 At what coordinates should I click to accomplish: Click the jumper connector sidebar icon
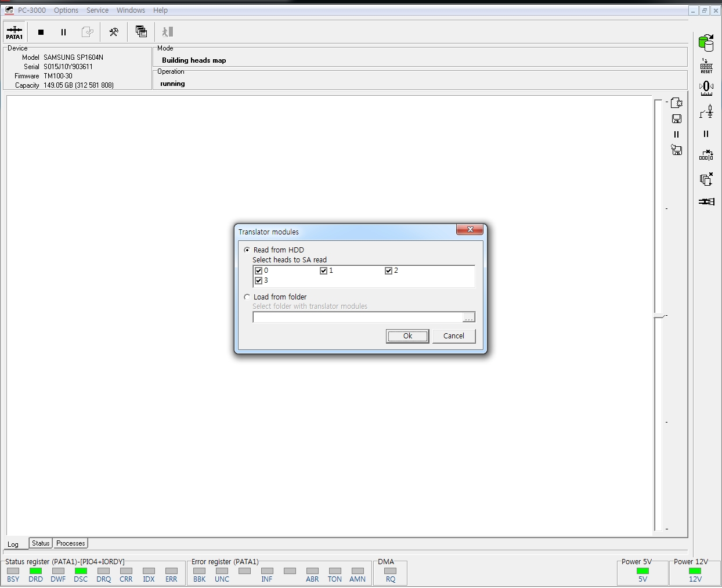[706, 111]
